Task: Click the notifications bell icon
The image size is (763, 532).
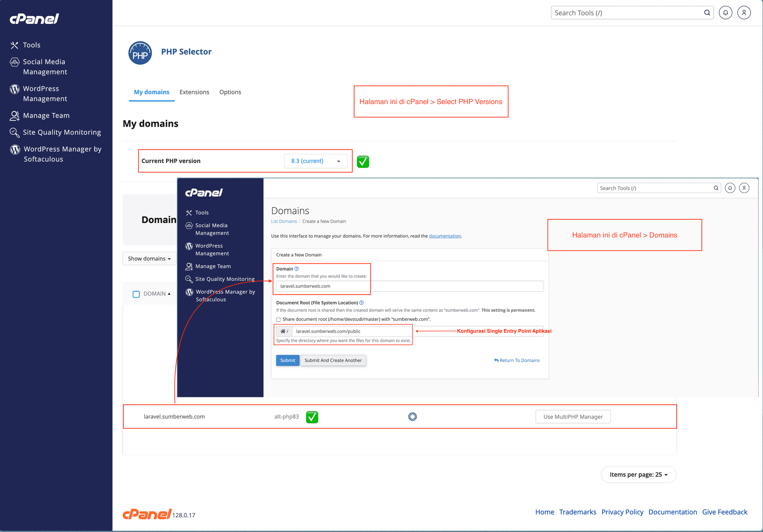Action: [725, 13]
